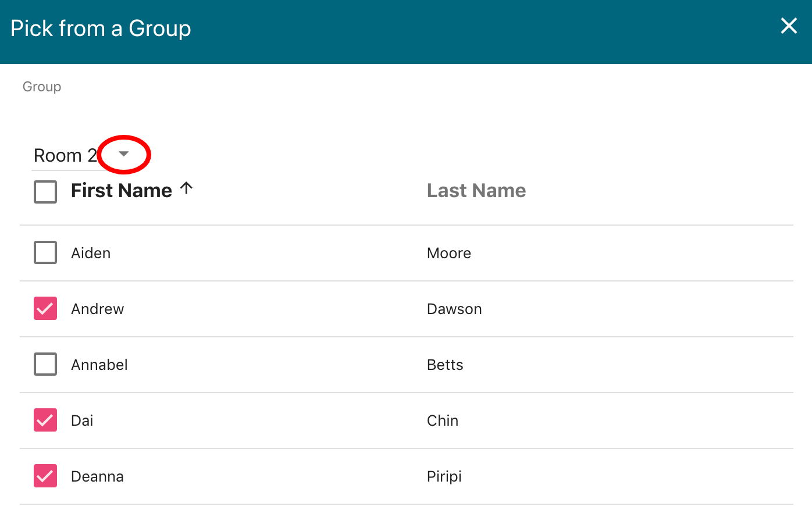Click the name Aiden in list
812x506 pixels.
(91, 253)
